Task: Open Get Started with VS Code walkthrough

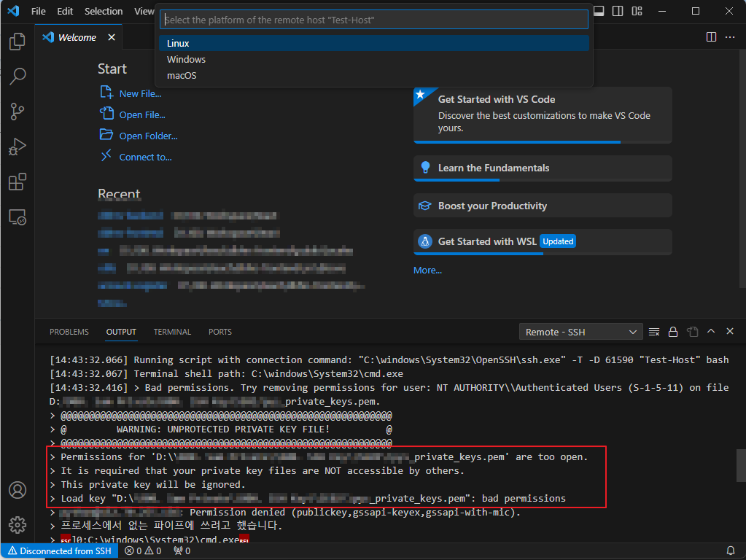Action: pos(543,114)
